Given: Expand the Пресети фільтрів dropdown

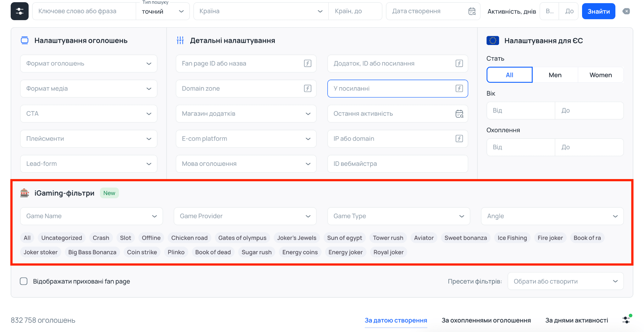Looking at the screenshot, I should 565,281.
